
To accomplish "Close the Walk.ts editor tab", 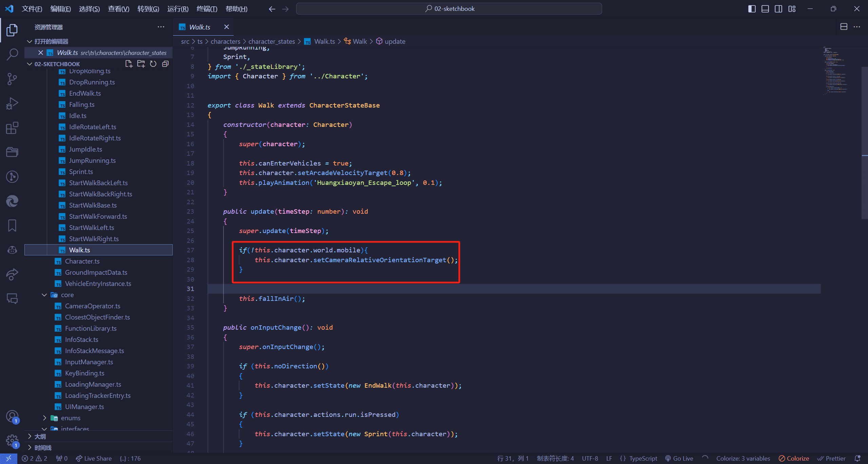I will (x=227, y=27).
